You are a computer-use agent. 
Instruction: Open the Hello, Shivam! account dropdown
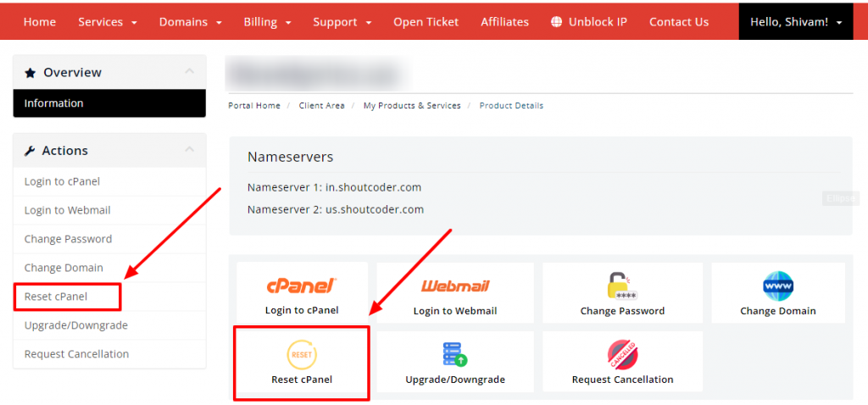(x=796, y=21)
